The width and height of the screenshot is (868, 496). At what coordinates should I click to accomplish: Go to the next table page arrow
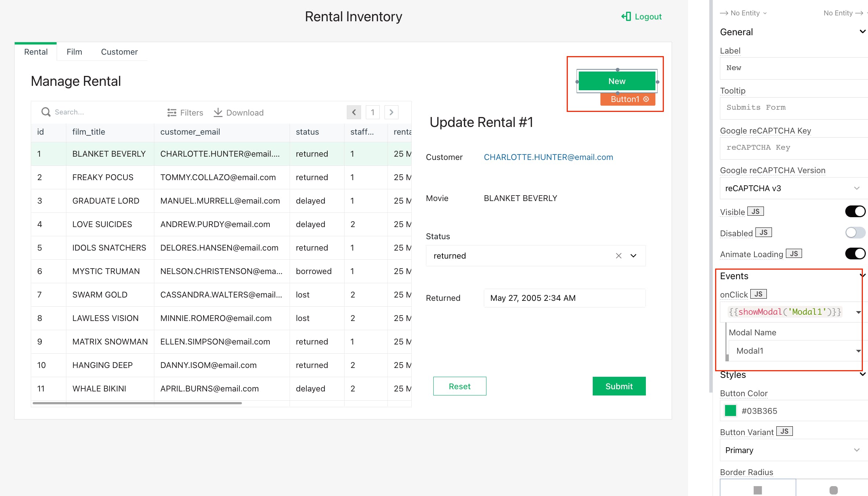(391, 112)
